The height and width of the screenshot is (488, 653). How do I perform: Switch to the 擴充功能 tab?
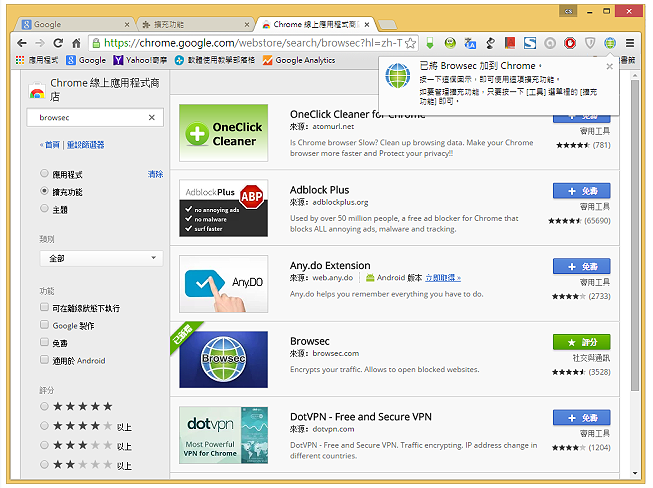195,25
